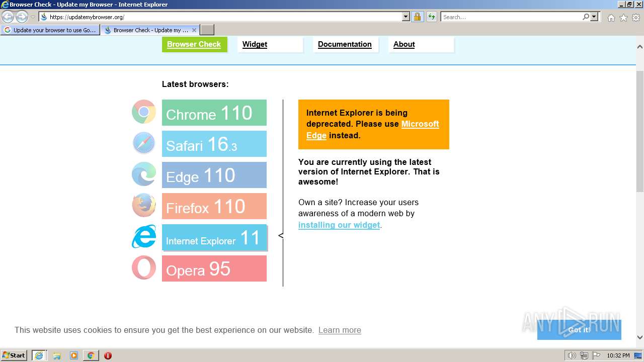Image resolution: width=644 pixels, height=362 pixels.
Task: Click the Show desktop button on the taskbar
Action: (638, 355)
